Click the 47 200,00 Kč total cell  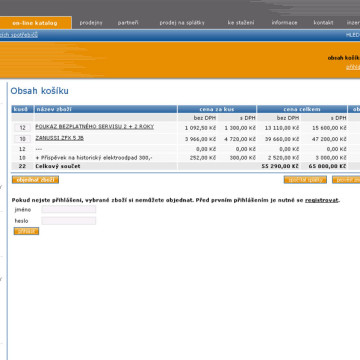tap(329, 139)
